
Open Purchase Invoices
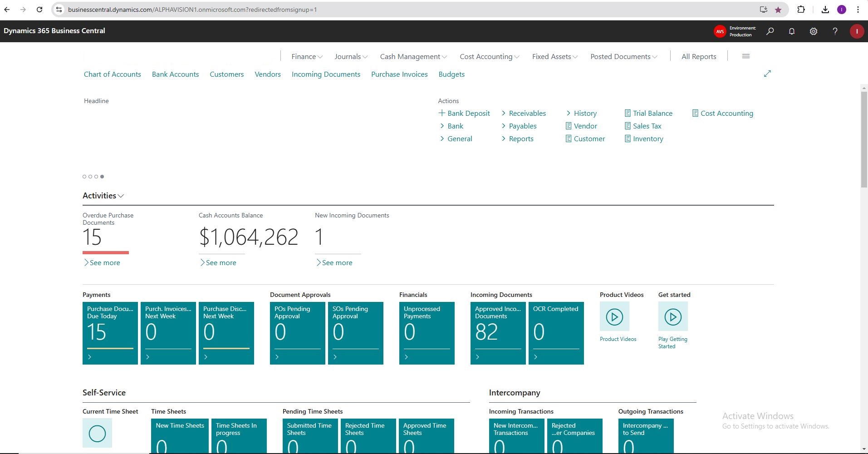pos(399,74)
